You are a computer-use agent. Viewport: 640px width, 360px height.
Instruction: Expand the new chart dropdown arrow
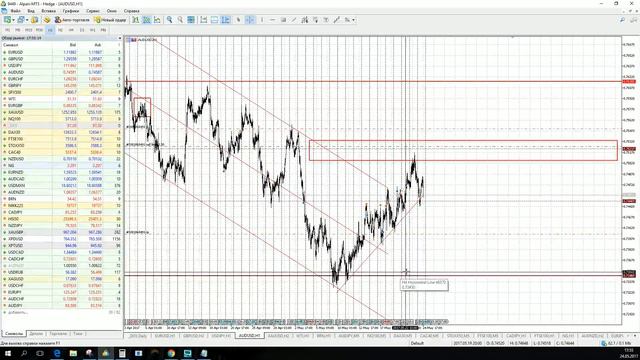click(13, 20)
